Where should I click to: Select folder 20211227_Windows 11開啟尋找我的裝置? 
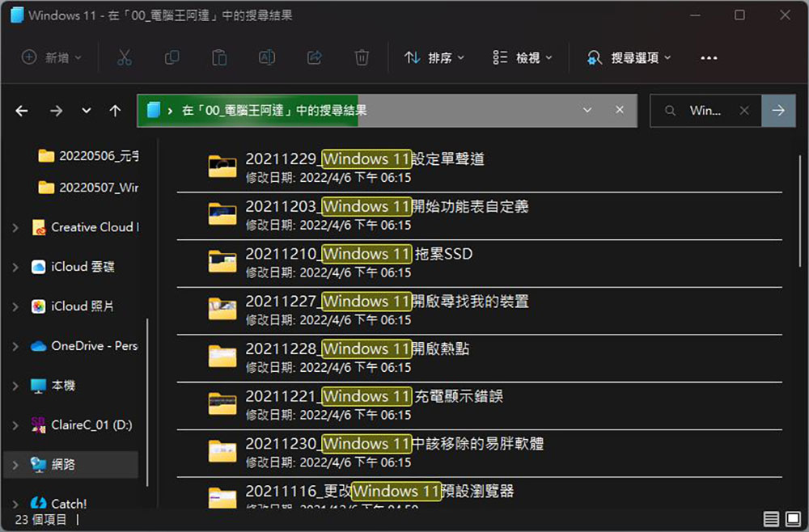pos(479,310)
